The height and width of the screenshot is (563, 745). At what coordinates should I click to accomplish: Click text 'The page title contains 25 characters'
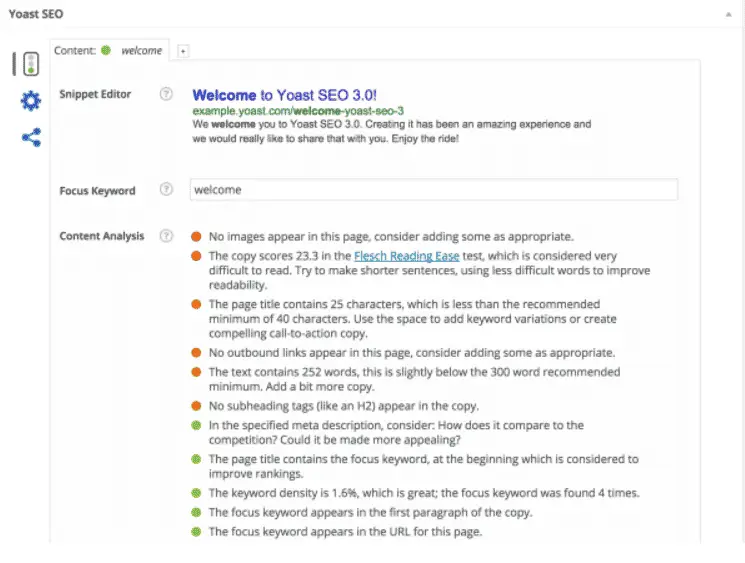[x=306, y=304]
